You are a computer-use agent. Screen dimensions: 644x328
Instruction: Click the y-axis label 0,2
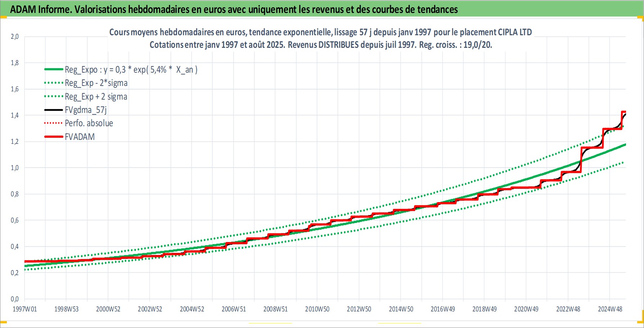(15, 273)
